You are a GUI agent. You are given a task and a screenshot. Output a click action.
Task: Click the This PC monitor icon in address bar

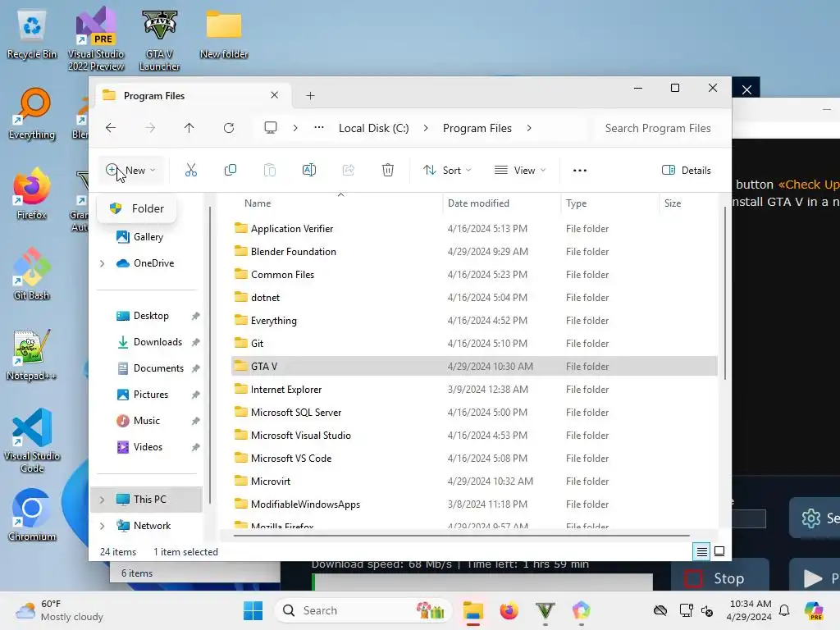click(271, 127)
